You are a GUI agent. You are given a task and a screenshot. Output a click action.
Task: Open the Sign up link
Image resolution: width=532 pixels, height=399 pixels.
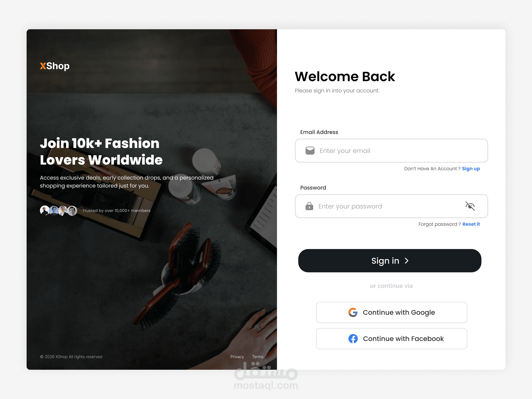[471, 169]
